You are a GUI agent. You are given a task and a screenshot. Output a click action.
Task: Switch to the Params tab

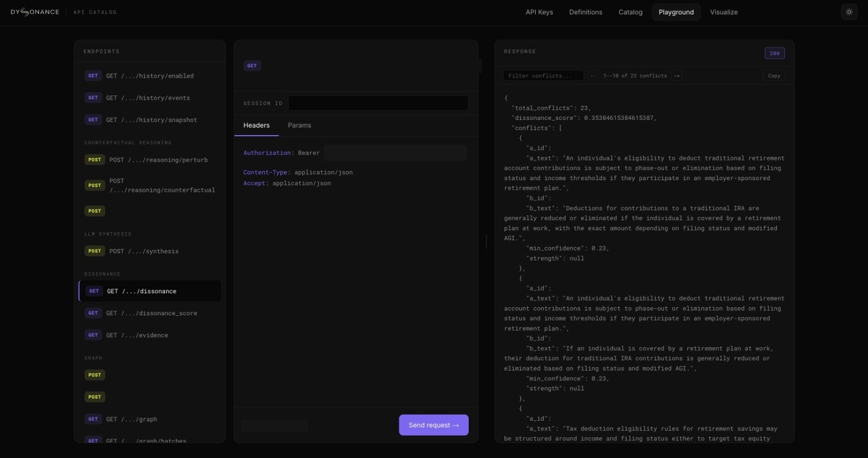pos(299,125)
